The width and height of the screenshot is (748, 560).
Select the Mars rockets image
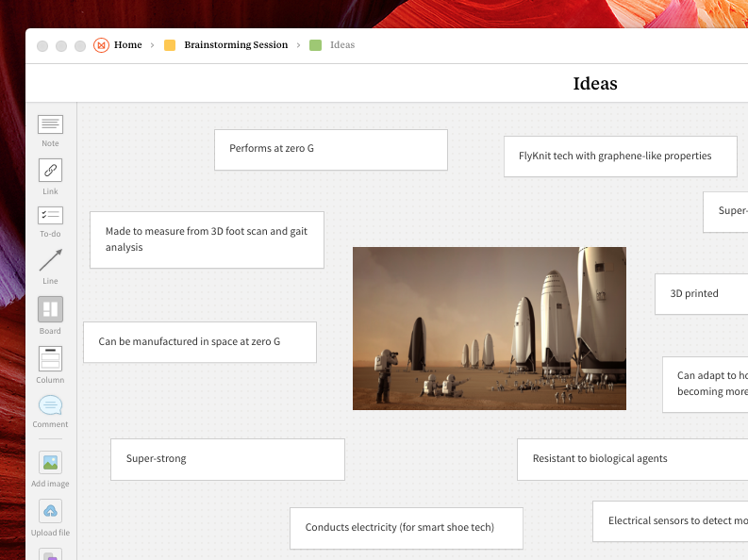click(x=490, y=328)
